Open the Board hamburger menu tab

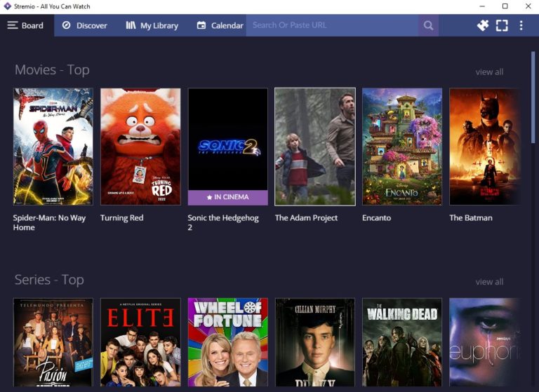[26, 25]
